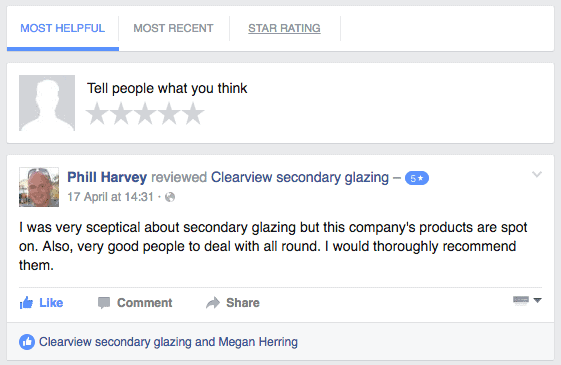Select the Star Rating tab
This screenshot has height=365, width=561.
[284, 28]
